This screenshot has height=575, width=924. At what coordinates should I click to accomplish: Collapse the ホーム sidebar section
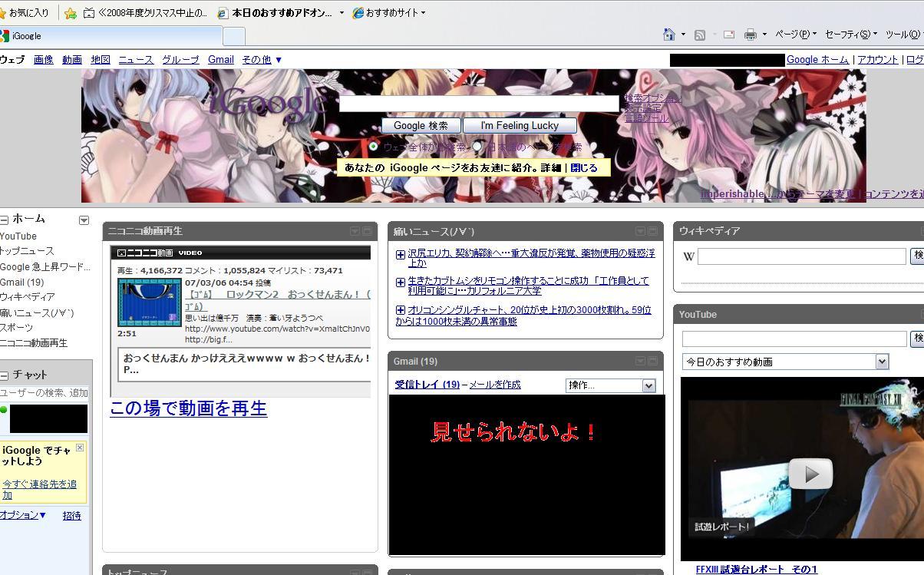click(x=4, y=220)
